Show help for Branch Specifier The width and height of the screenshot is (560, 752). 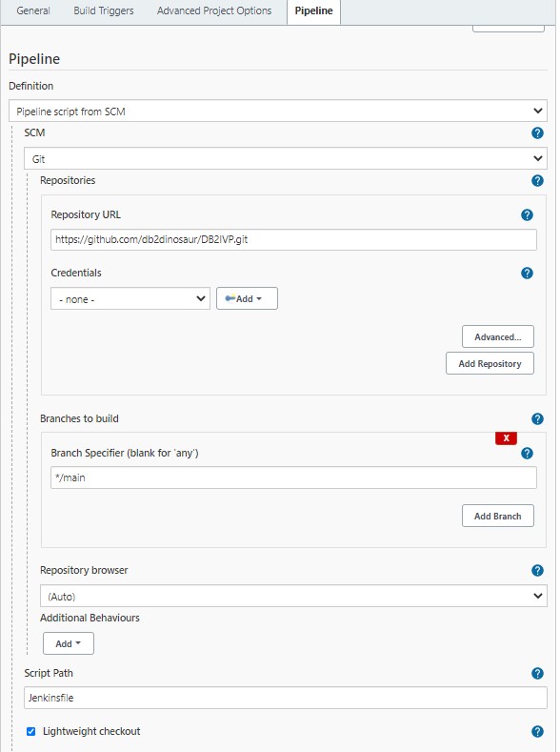pos(527,454)
